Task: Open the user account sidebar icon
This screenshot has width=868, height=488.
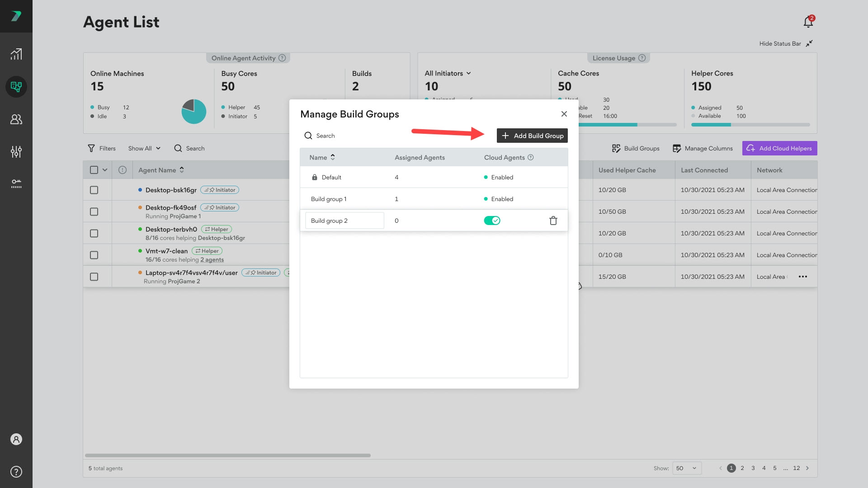Action: [16, 439]
